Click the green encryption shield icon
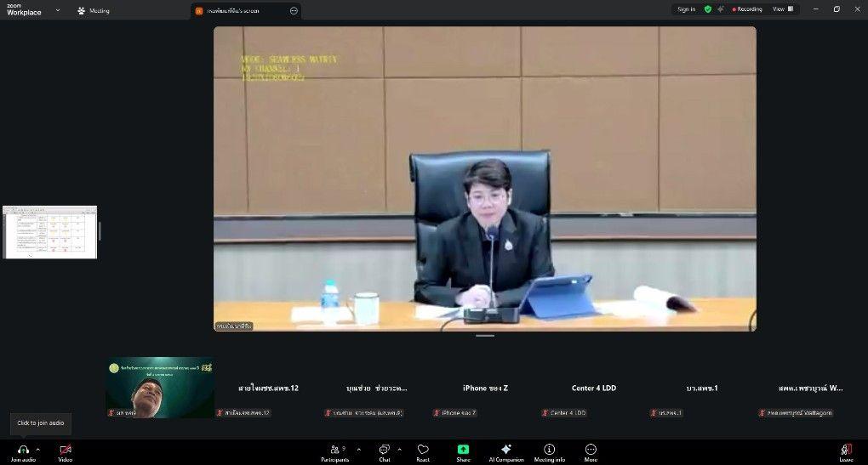Screen dimensions: 868x465 click(707, 9)
